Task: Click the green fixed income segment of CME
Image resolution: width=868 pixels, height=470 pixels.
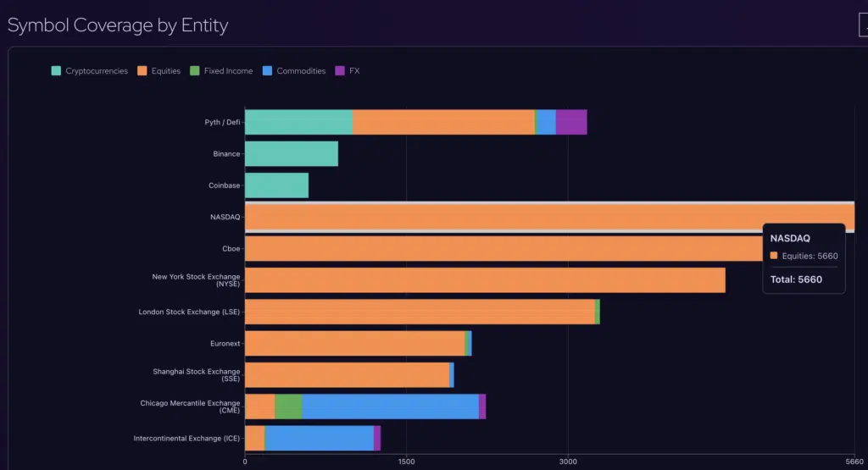Action: pyautogui.click(x=288, y=406)
